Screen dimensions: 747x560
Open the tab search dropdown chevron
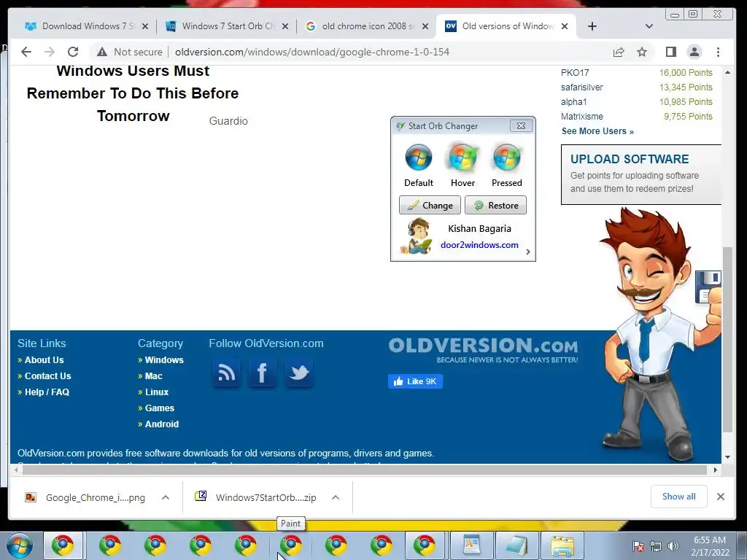click(649, 26)
